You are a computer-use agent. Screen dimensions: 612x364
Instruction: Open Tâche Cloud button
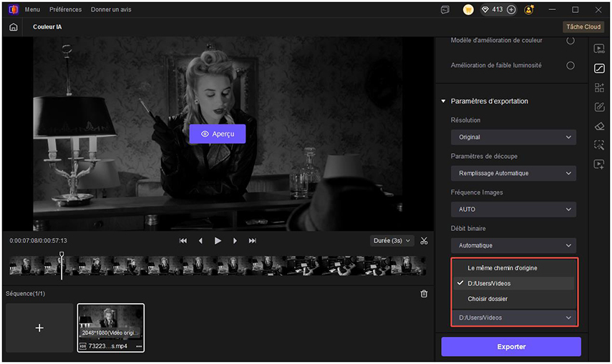(x=583, y=27)
